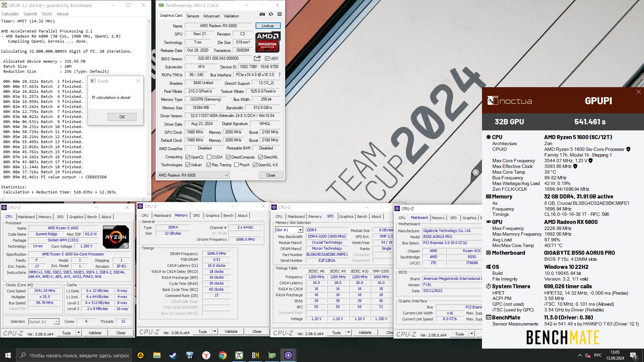Click the GPUPI log scrollbar up arrow
644x362 pixels.
point(149,21)
